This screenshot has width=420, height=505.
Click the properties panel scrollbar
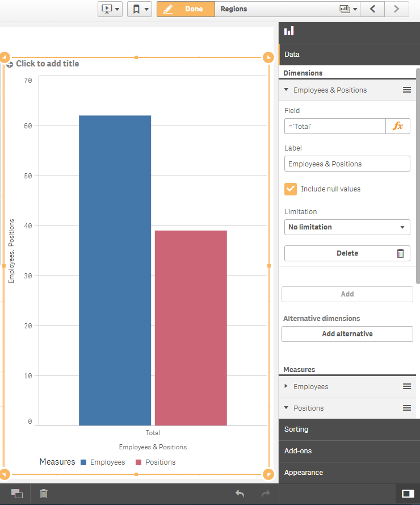418,176
